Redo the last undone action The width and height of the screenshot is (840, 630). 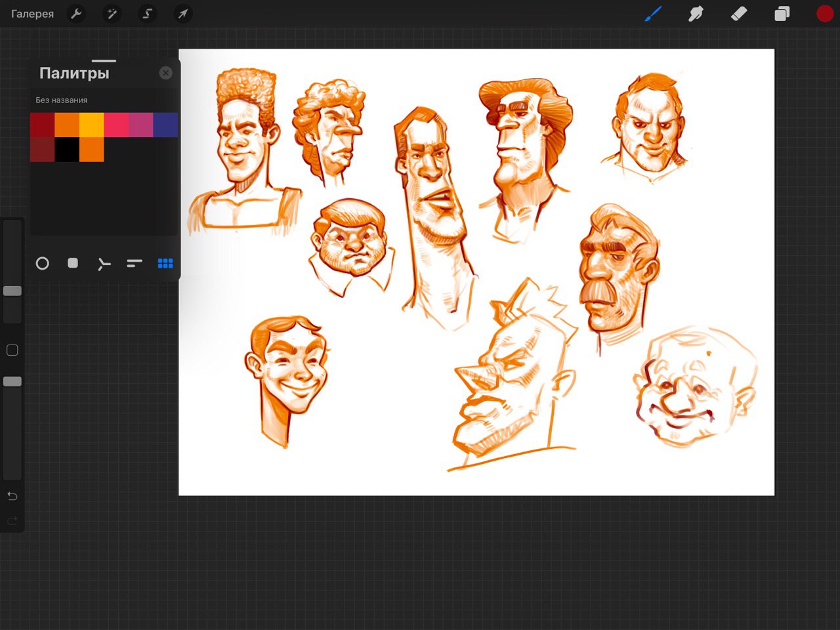point(12,521)
